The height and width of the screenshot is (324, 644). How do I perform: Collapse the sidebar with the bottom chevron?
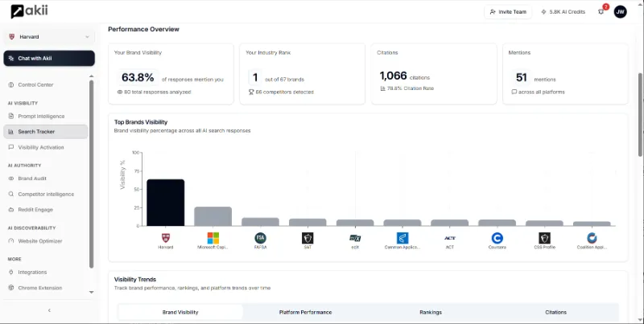point(49,310)
